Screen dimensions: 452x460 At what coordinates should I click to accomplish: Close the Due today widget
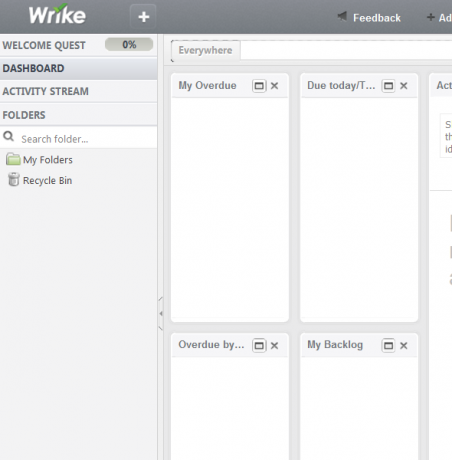pos(404,86)
